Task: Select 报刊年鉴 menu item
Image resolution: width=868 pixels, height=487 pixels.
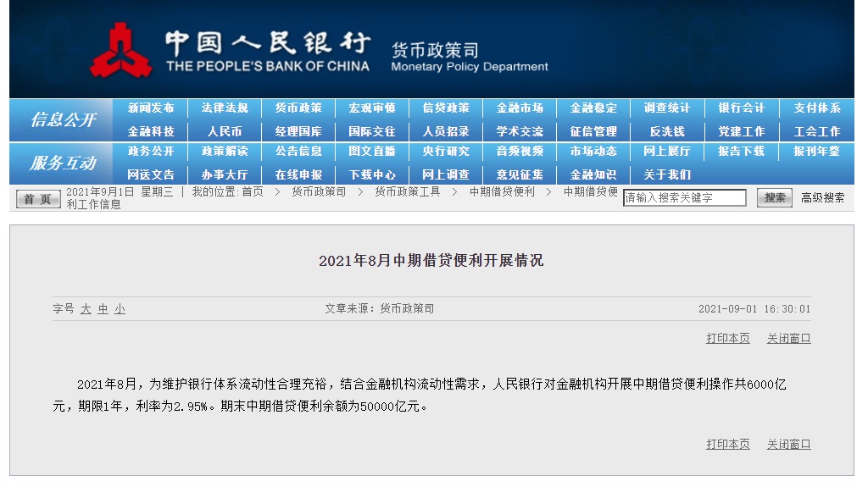Action: tap(817, 151)
